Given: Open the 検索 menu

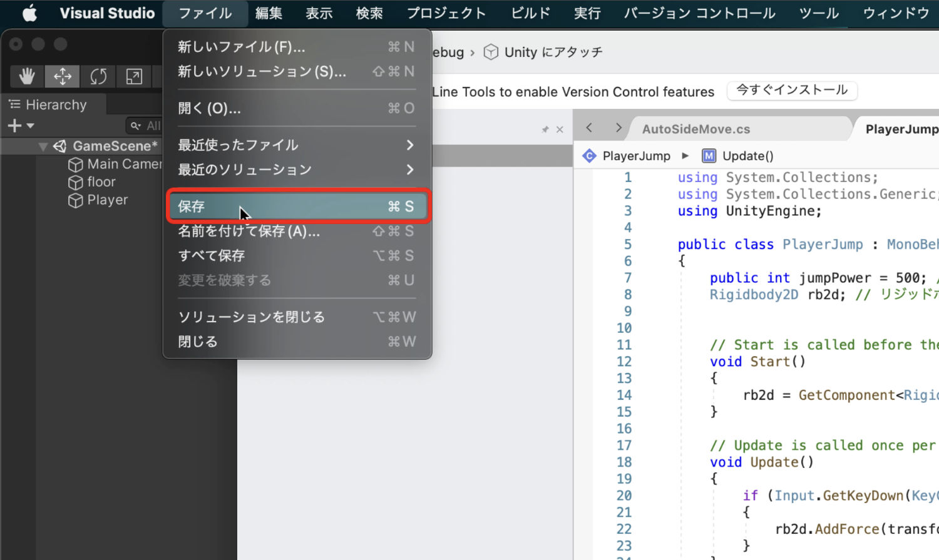Looking at the screenshot, I should [369, 13].
